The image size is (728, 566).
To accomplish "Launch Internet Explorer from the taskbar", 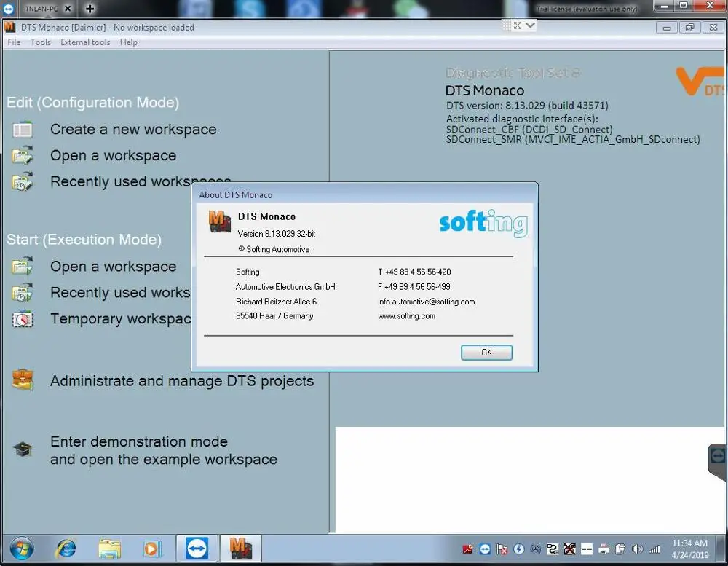I will pyautogui.click(x=66, y=549).
